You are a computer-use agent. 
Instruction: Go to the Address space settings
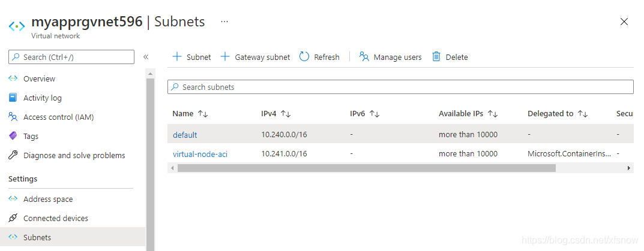point(47,199)
